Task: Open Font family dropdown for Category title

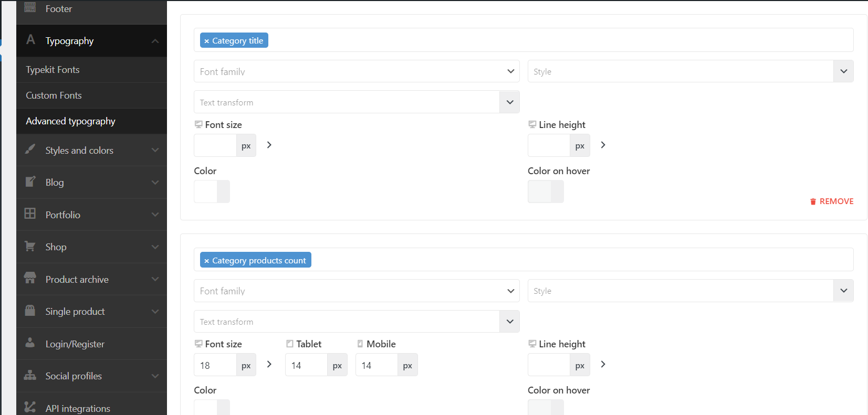Action: 357,71
